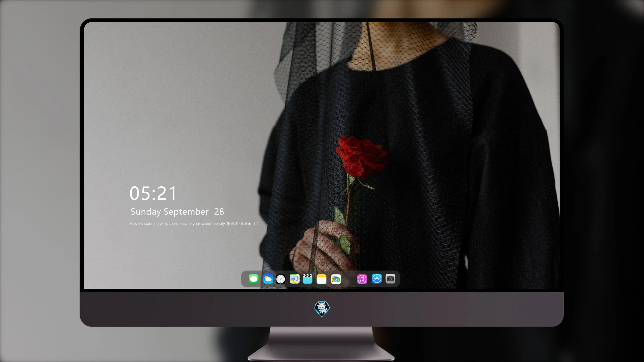This screenshot has width=644, height=362.
Task: Launch the Maps app icon
Action: pyautogui.click(x=294, y=279)
